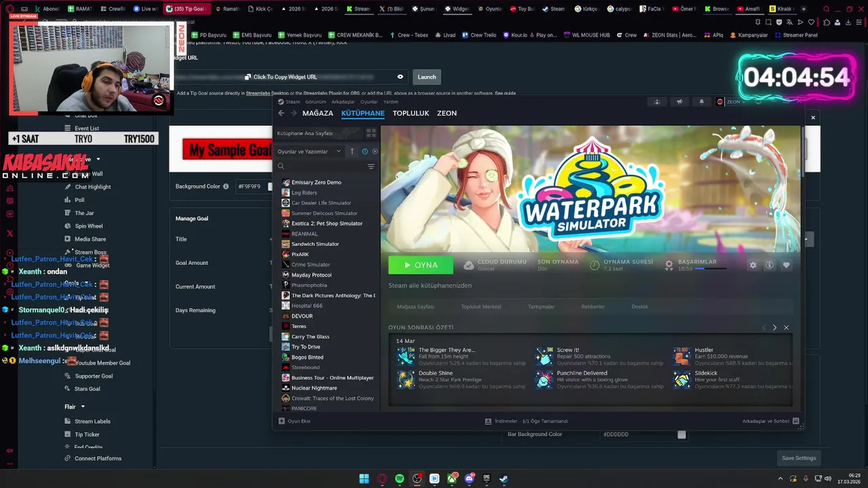Open the Yardım menu in Steam

[391, 102]
